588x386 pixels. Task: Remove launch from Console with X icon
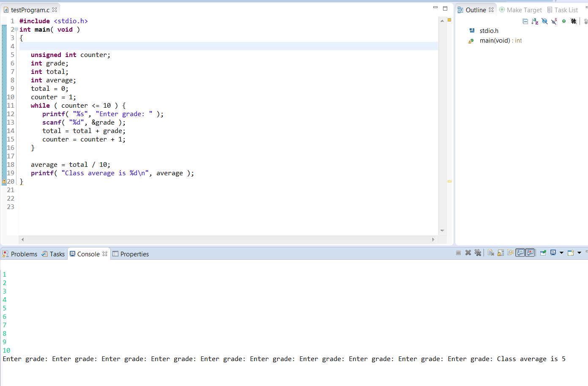coord(468,253)
